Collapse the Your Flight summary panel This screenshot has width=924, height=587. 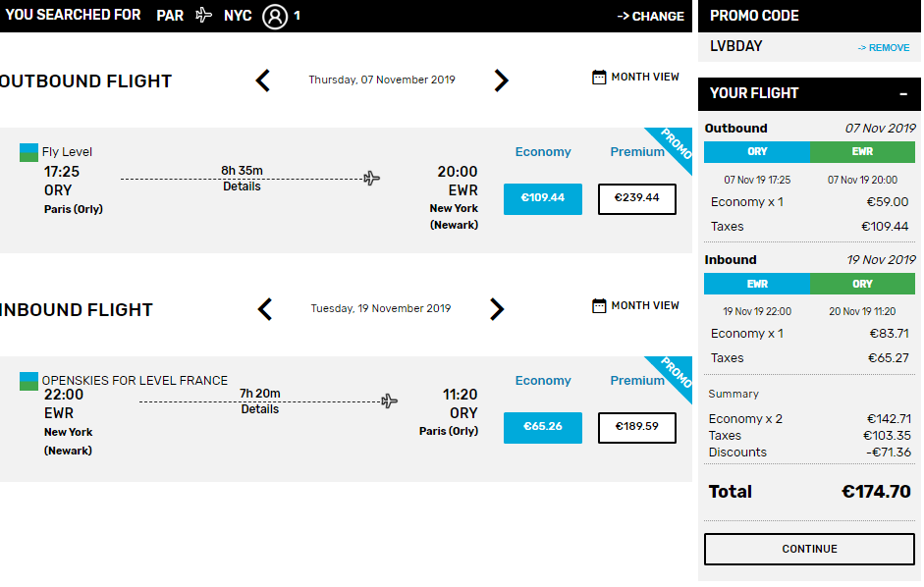[x=902, y=94]
